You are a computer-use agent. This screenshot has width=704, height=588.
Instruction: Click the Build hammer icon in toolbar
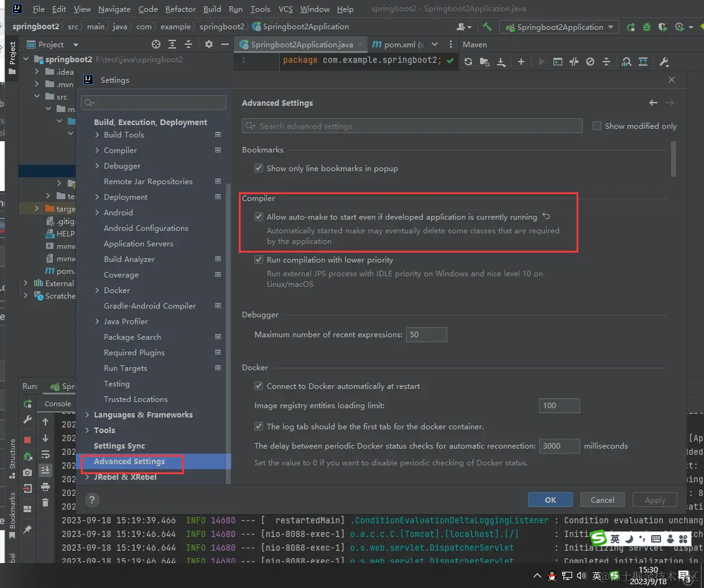click(487, 27)
